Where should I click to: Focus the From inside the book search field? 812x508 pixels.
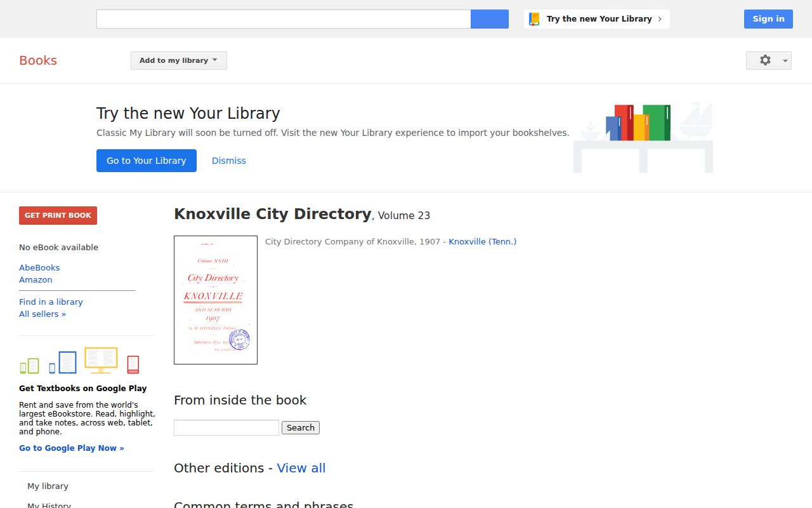click(226, 427)
